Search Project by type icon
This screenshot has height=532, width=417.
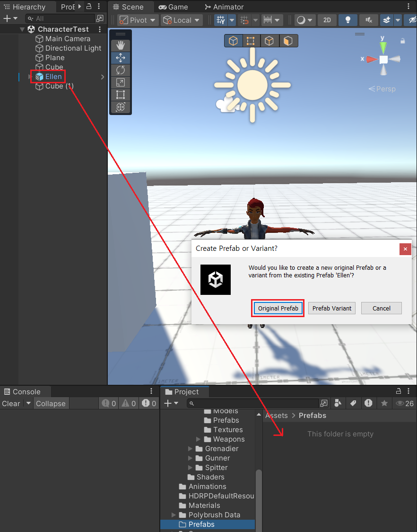(338, 403)
